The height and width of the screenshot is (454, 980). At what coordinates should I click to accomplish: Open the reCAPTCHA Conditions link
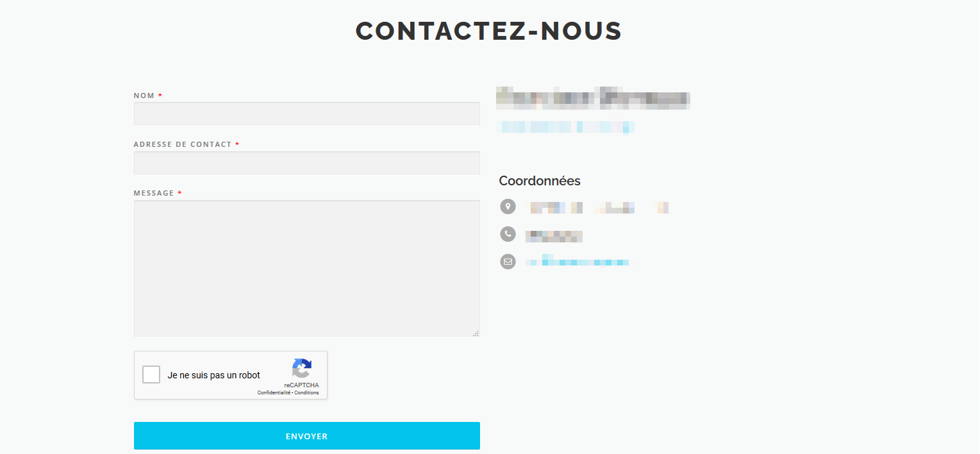pos(306,392)
